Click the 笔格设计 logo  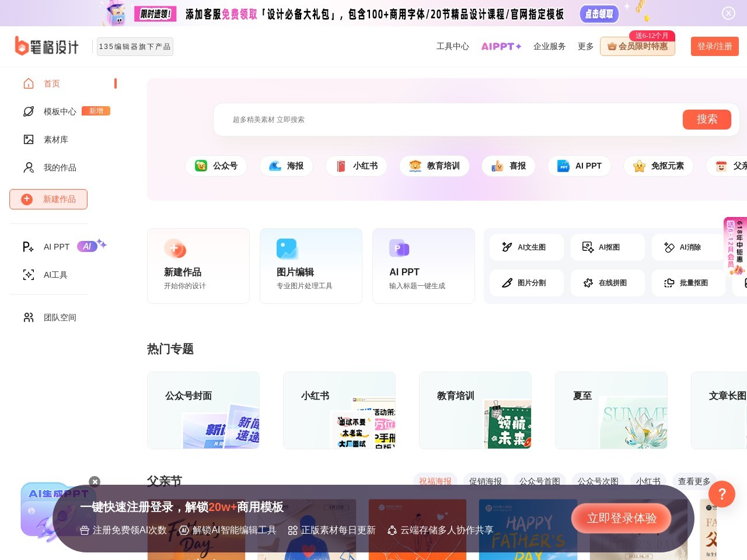[x=47, y=46]
